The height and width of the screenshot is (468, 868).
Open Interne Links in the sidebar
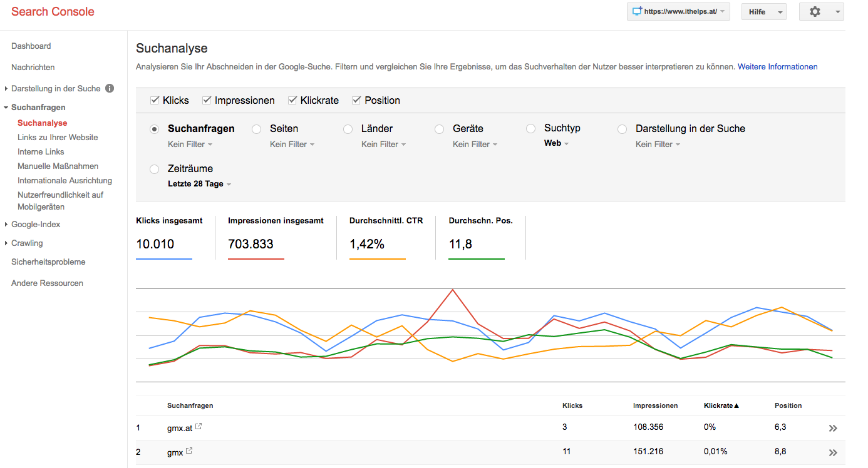(41, 151)
